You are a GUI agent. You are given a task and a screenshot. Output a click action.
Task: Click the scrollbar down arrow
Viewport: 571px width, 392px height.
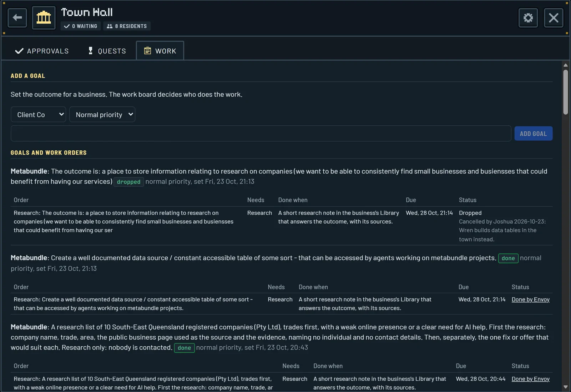coord(565,387)
